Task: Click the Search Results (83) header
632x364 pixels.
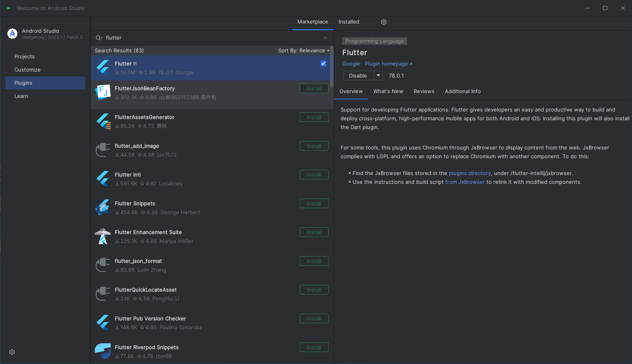Action: click(x=119, y=51)
